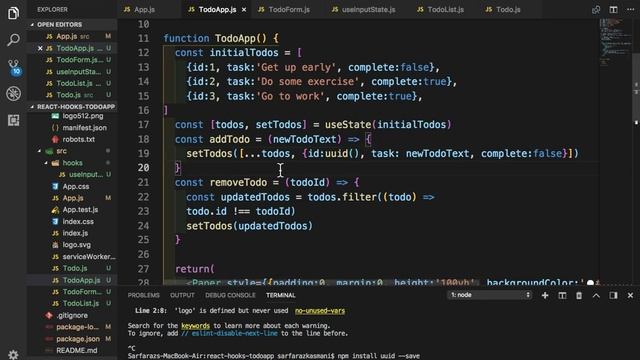Kill terminal with trash icon
The height and width of the screenshot is (360, 640).
pos(579,295)
